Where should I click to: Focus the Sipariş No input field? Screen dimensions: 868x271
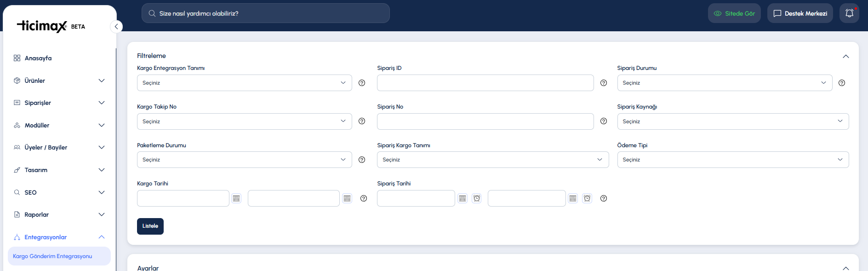(485, 121)
